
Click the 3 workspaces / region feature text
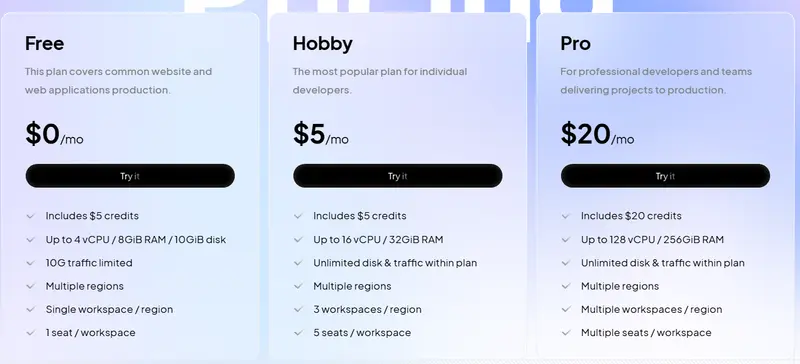point(367,309)
